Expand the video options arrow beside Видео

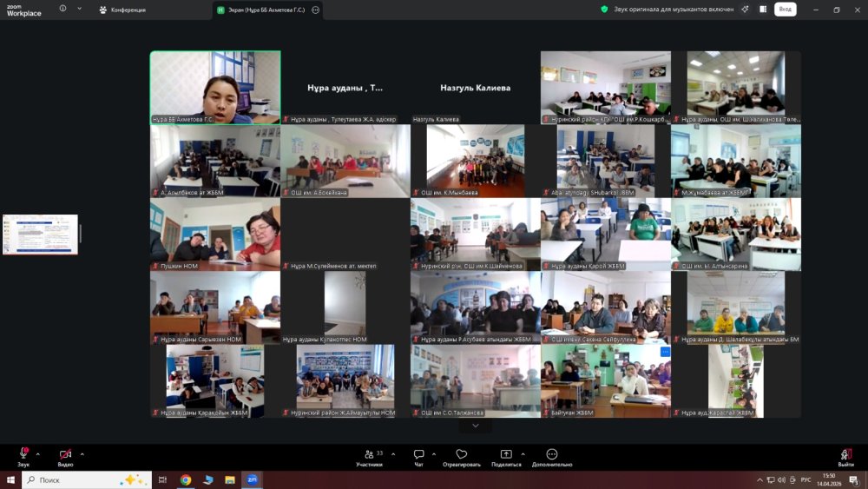(x=82, y=454)
